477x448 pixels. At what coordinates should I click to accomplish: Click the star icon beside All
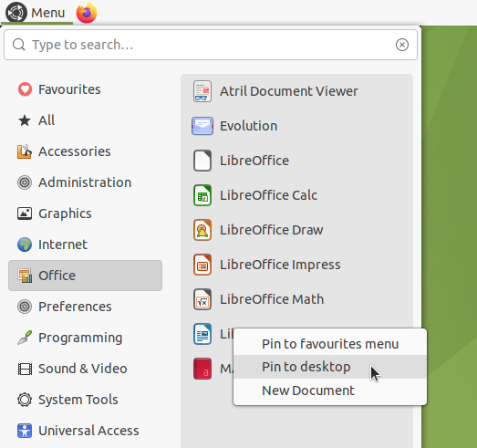click(25, 120)
